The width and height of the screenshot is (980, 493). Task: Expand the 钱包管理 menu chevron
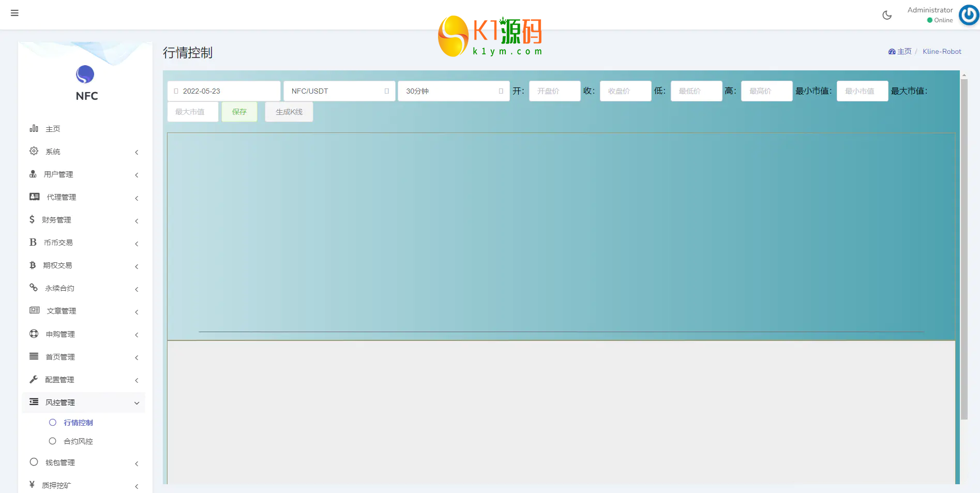point(137,464)
